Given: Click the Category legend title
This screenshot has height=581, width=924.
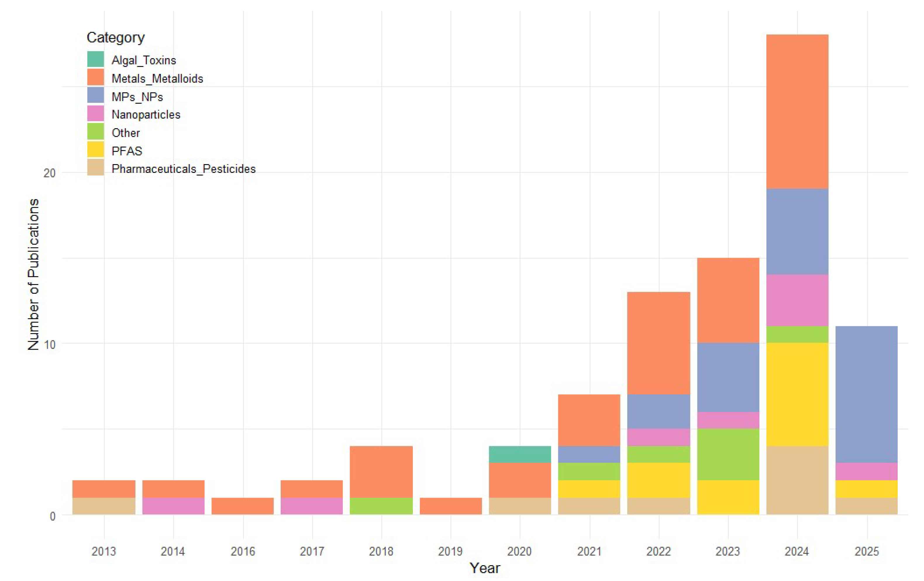Looking at the screenshot, I should tap(115, 38).
